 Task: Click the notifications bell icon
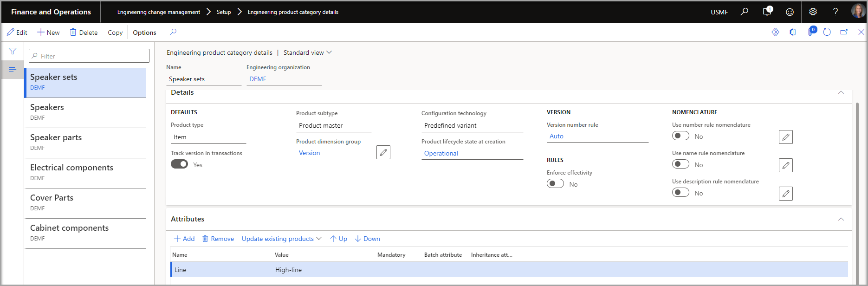[x=766, y=12]
